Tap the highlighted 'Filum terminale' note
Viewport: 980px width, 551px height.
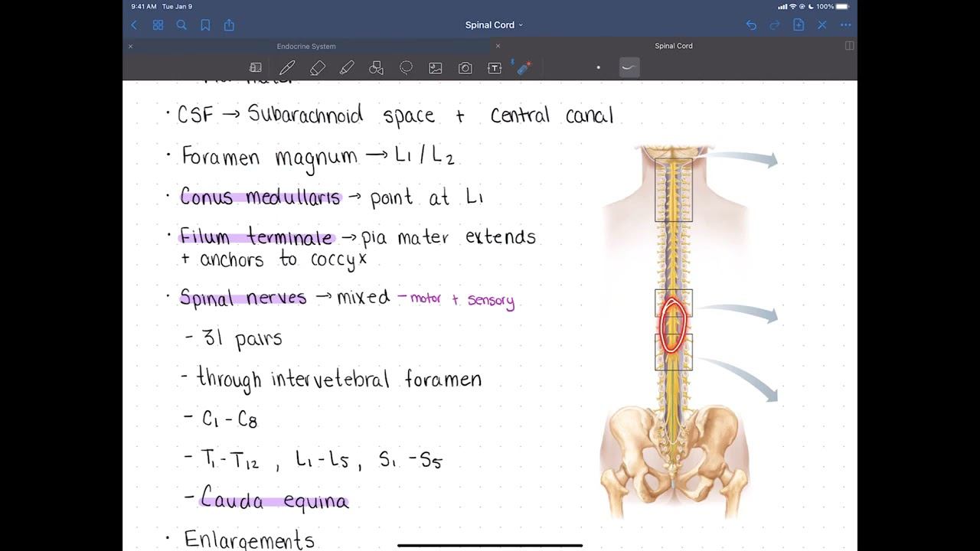click(x=256, y=236)
